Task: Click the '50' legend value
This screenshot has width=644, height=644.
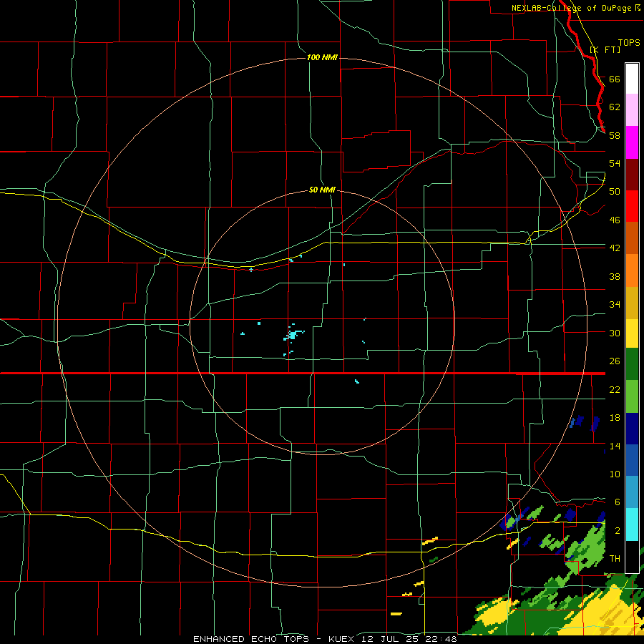Action: [x=615, y=192]
